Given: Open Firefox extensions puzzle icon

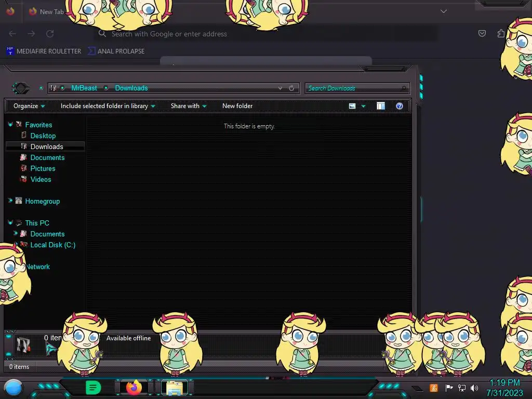Looking at the screenshot, I should (501, 33).
